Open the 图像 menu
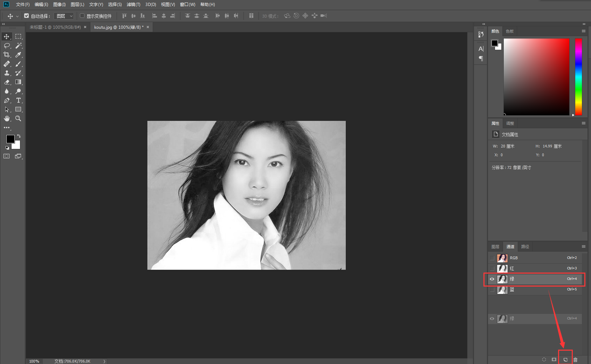The image size is (591, 364). pos(60,5)
